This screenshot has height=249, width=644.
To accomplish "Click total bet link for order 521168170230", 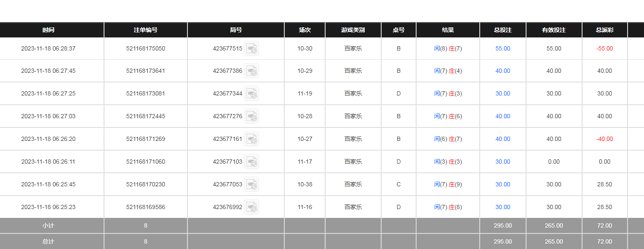I will 502,185.
